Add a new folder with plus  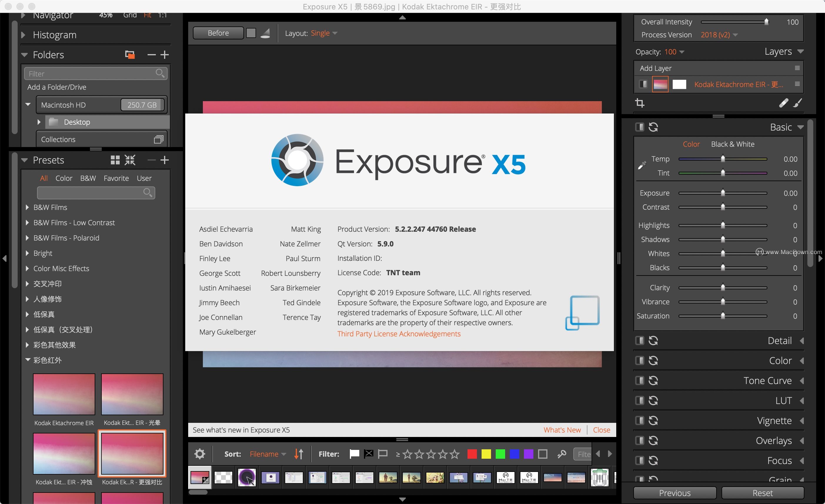(x=164, y=55)
